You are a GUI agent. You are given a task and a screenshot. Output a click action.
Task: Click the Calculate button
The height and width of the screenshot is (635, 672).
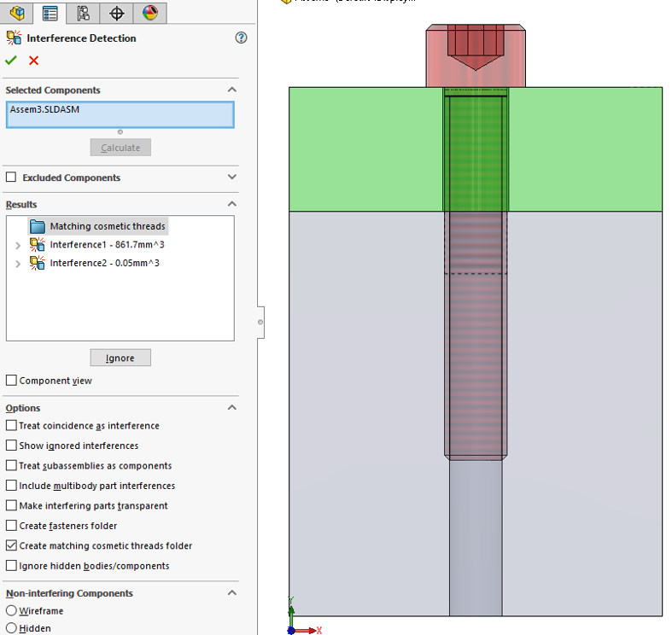120,148
